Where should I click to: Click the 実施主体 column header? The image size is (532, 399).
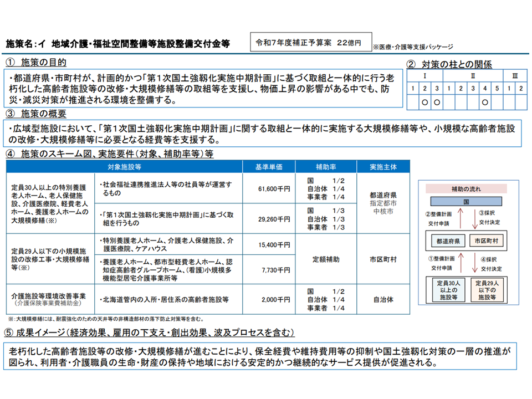[x=383, y=166]
